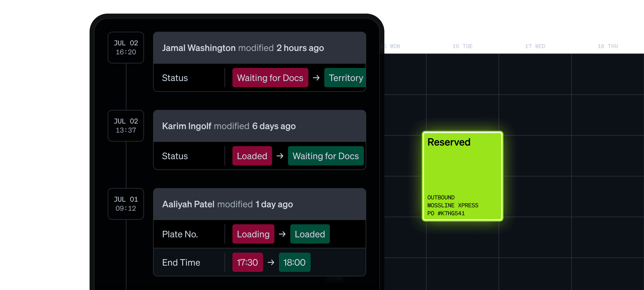Viewport: 644px width, 290px height.
Task: Click the green Waiting for Docs tag
Action: coord(326,156)
